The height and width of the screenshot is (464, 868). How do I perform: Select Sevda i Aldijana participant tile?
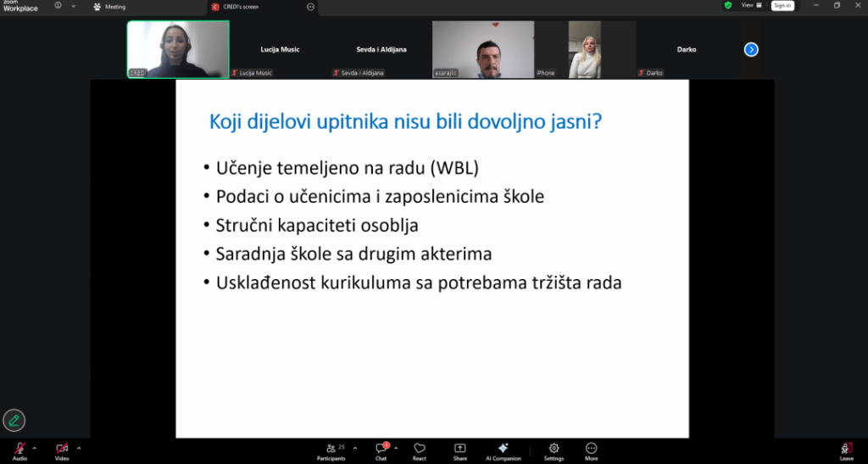tap(381, 49)
